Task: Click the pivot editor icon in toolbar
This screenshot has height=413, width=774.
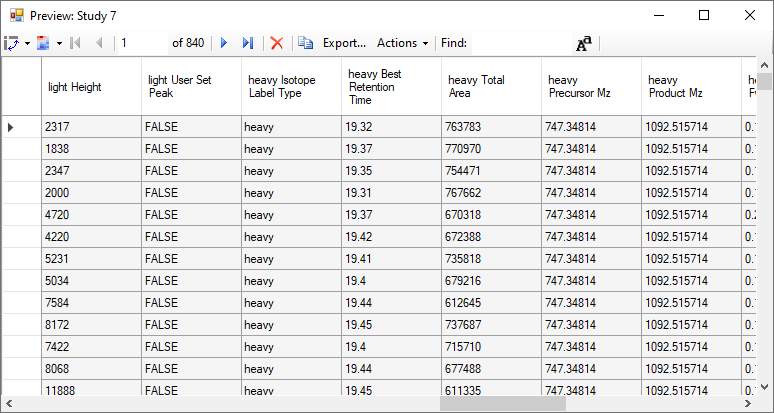Action: click(x=11, y=43)
